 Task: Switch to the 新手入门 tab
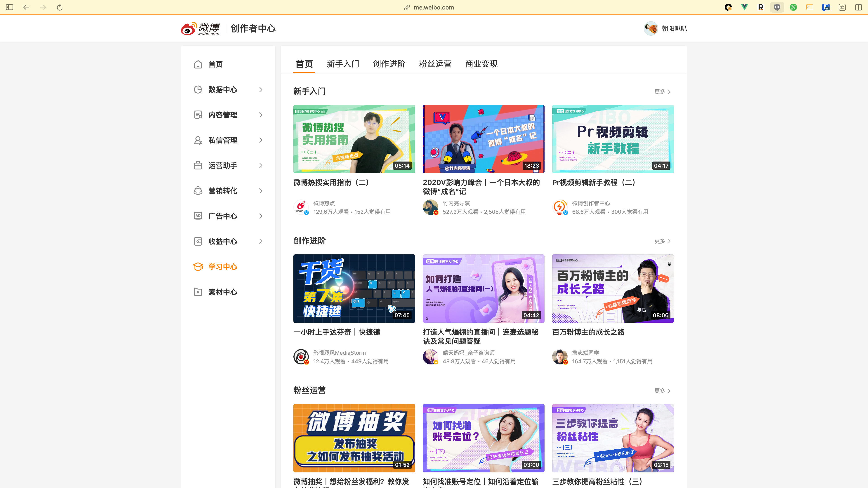pos(343,64)
